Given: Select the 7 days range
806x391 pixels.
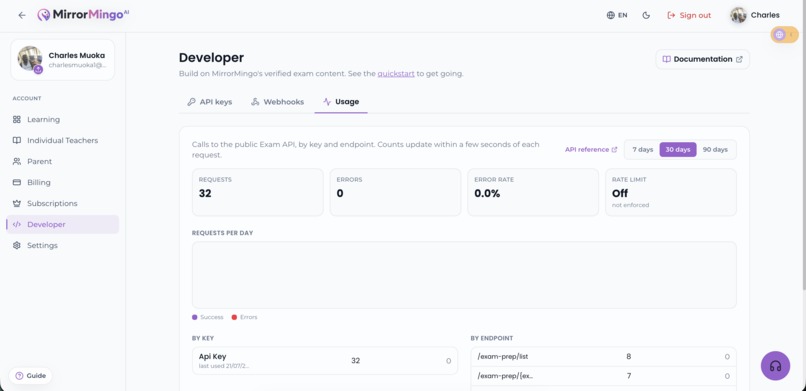Looking at the screenshot, I should (x=643, y=150).
